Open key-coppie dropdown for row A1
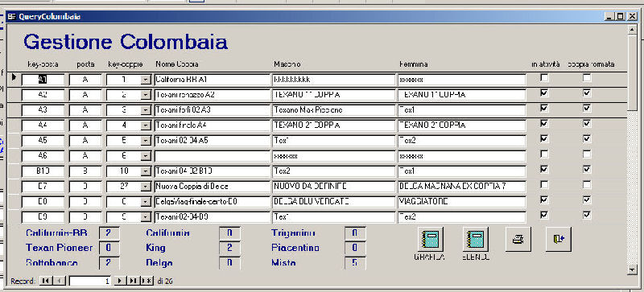 [146, 80]
